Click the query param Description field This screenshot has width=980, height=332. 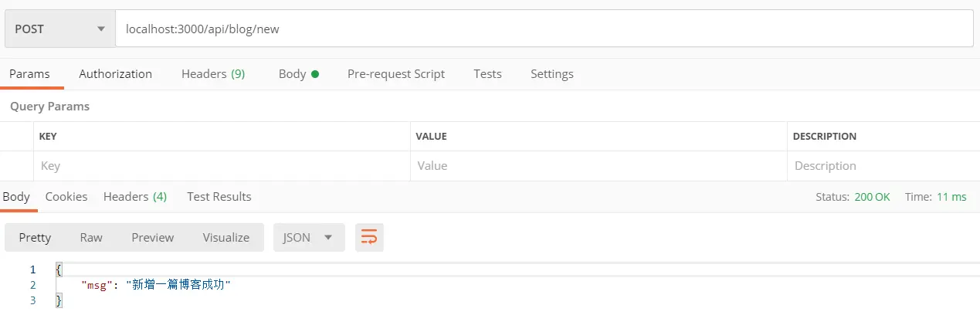point(883,166)
